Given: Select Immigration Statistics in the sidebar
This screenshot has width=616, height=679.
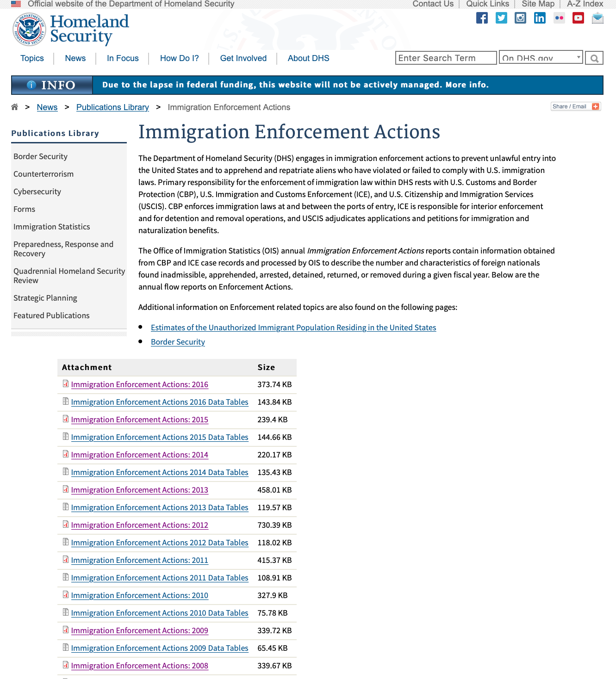Looking at the screenshot, I should click(52, 227).
